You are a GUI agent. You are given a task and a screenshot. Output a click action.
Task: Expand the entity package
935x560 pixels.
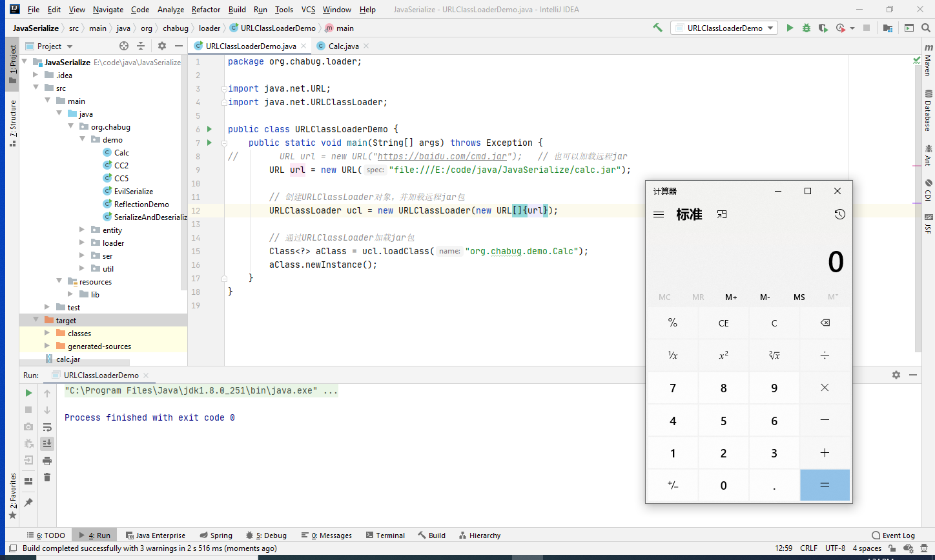(81, 230)
